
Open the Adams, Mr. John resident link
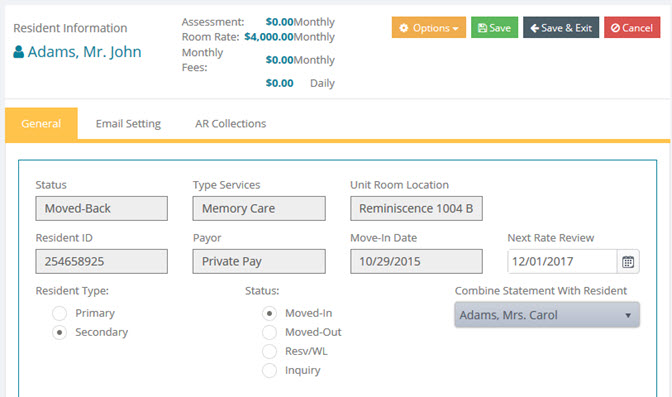(84, 52)
